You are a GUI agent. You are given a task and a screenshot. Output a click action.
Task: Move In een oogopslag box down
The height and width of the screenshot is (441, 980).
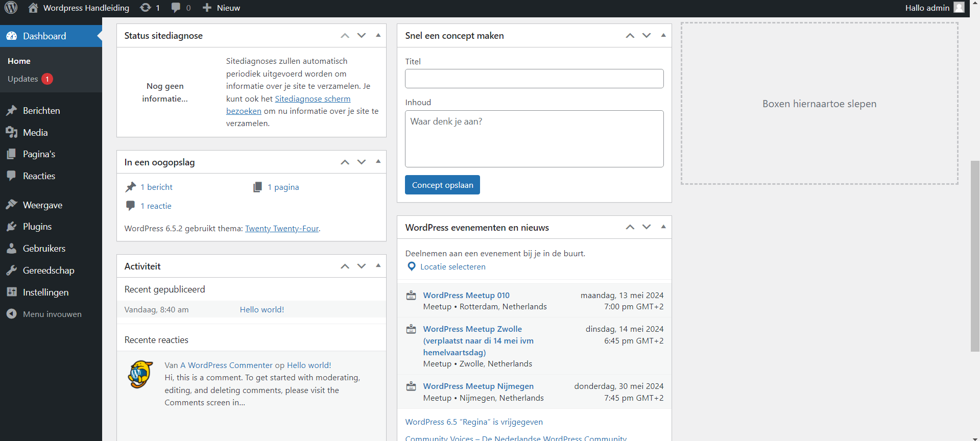[362, 162]
